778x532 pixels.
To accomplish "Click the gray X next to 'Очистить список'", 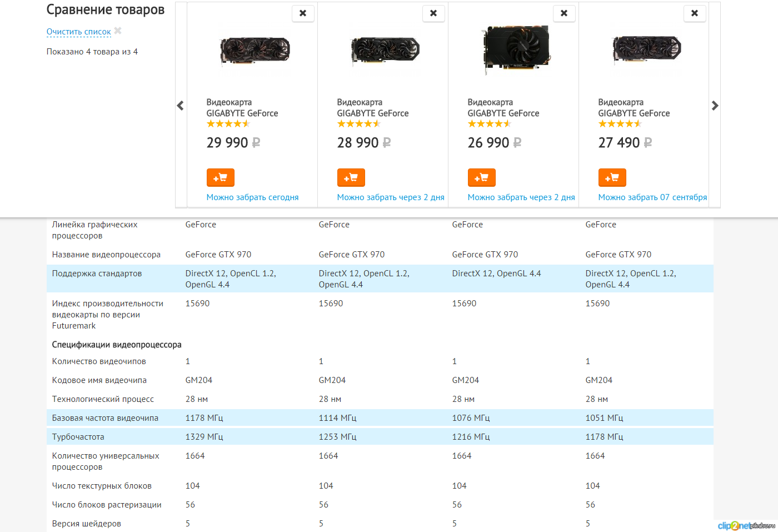I will tap(118, 31).
